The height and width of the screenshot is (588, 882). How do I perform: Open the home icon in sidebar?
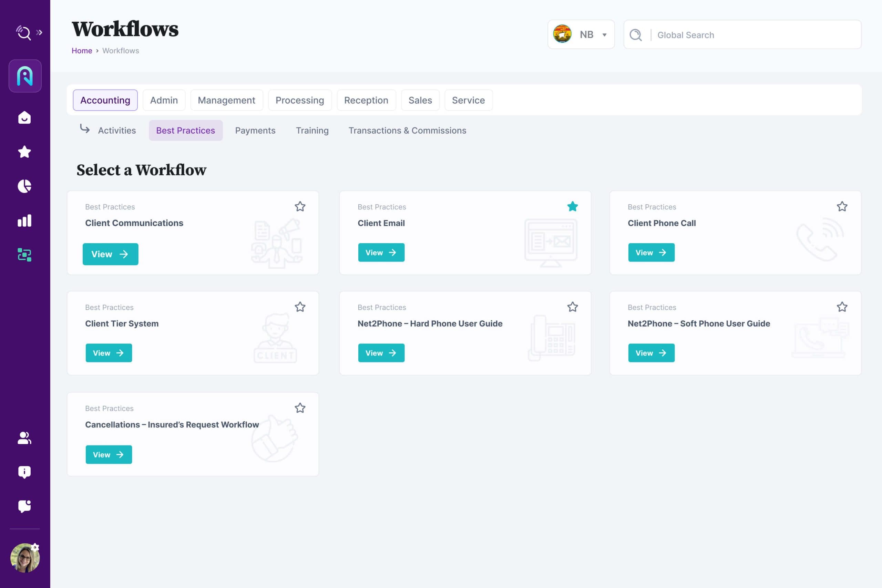tap(24, 118)
